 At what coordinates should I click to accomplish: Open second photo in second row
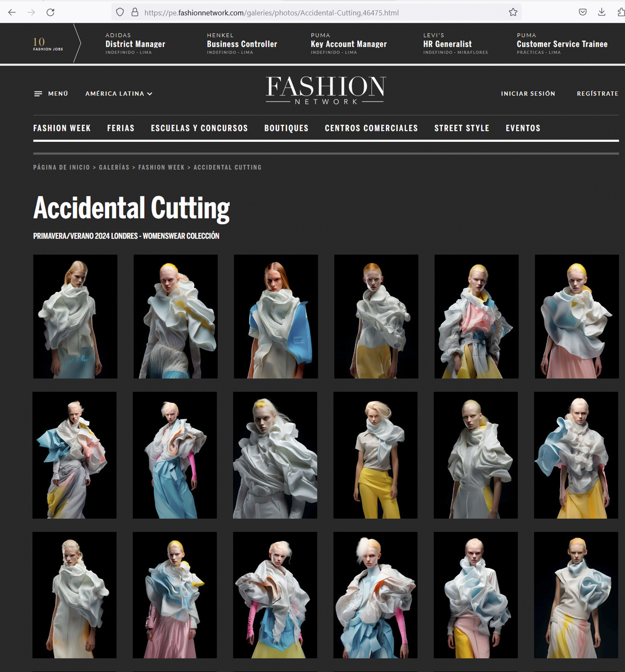click(x=175, y=455)
